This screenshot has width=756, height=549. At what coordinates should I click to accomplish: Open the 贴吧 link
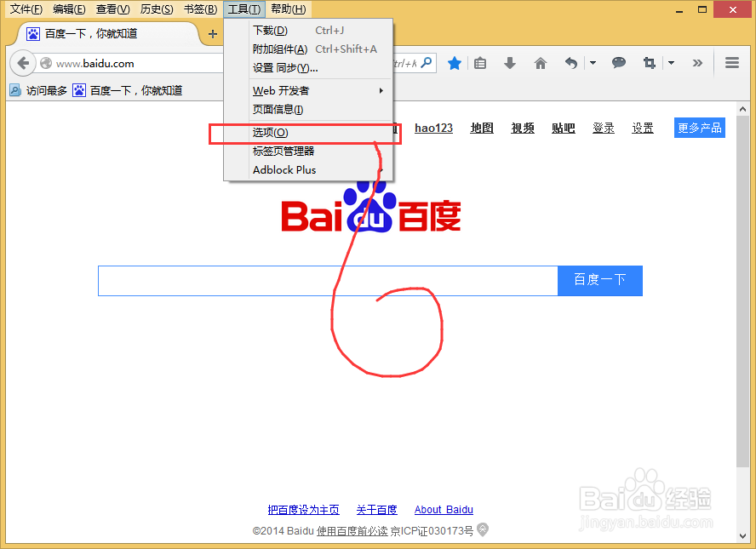pos(563,128)
